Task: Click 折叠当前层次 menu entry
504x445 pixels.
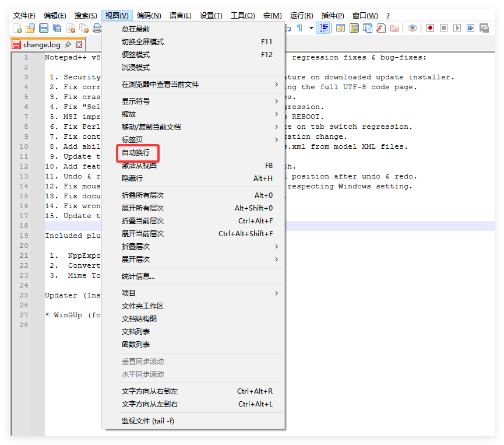Action: (x=193, y=221)
